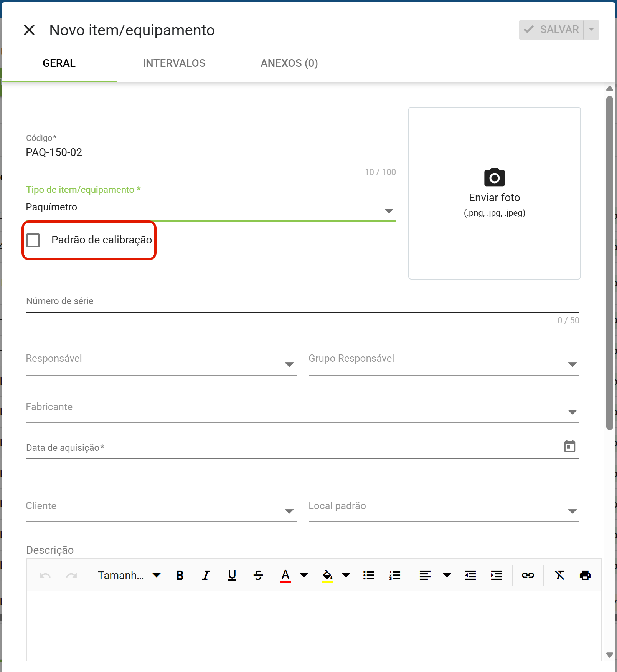Decrease indent in description editor
The height and width of the screenshot is (672, 617).
tap(470, 575)
